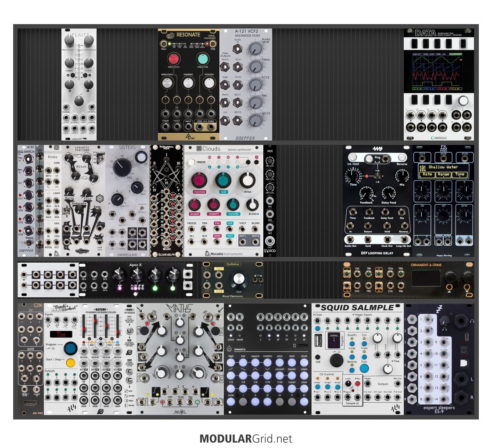Click the Kinks MAX output jack
492x448 pixels.
click(x=48, y=212)
